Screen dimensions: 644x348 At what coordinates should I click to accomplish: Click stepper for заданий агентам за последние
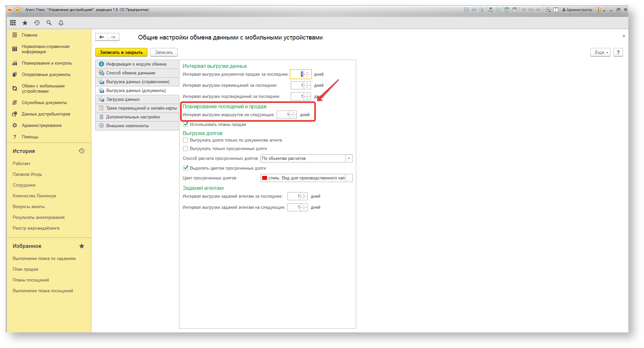click(x=304, y=196)
